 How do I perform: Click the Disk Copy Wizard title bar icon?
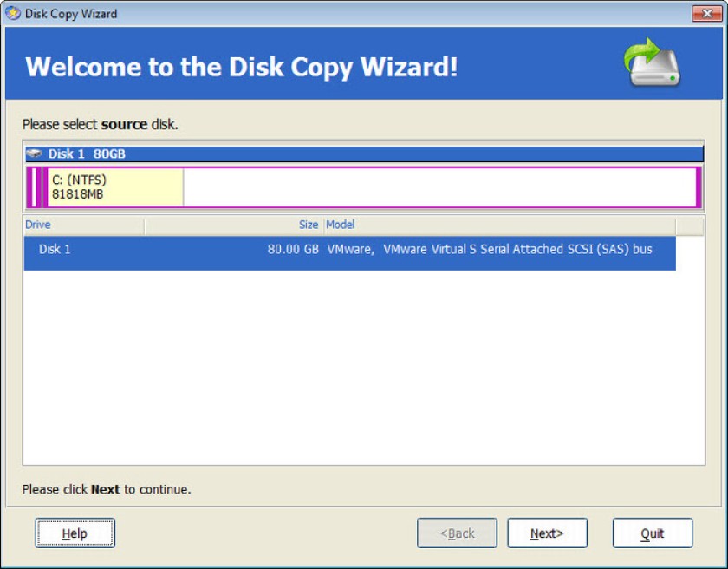12,14
